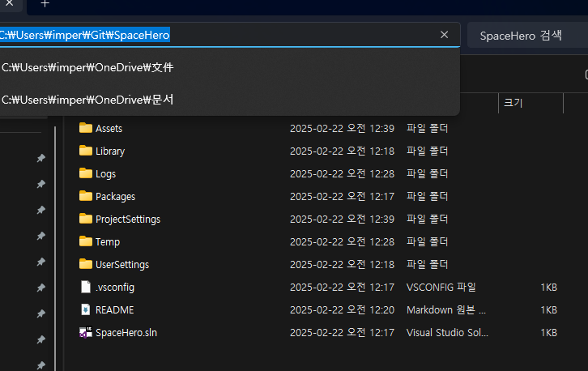Select the README file name
588x371 pixels.
click(114, 310)
